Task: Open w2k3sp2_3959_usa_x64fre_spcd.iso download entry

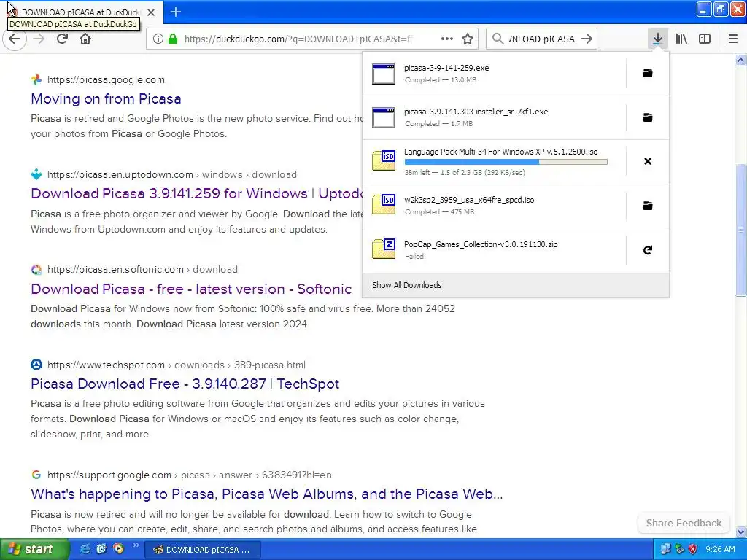Action: (x=494, y=206)
